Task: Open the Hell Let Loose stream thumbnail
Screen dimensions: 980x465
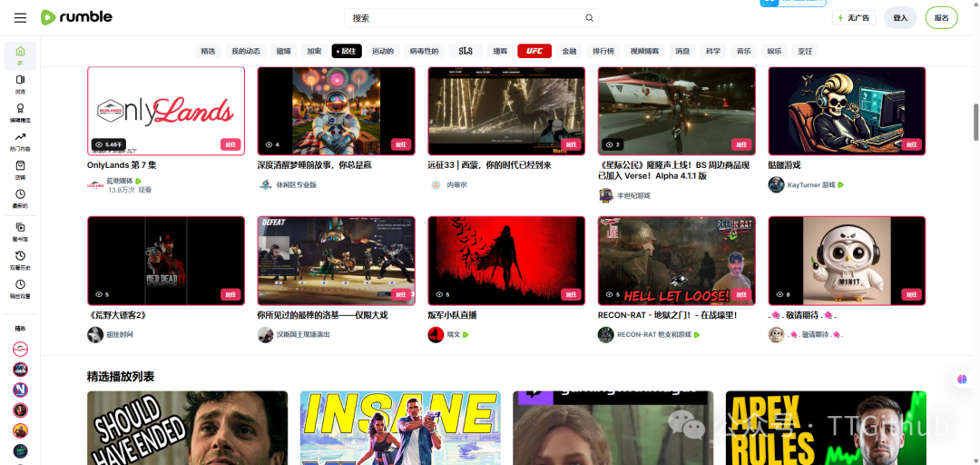Action: click(x=677, y=261)
